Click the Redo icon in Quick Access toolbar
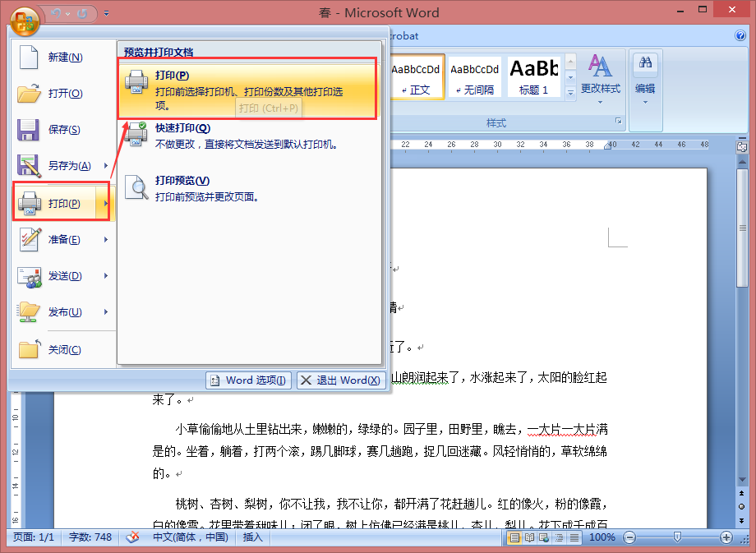 click(x=82, y=13)
